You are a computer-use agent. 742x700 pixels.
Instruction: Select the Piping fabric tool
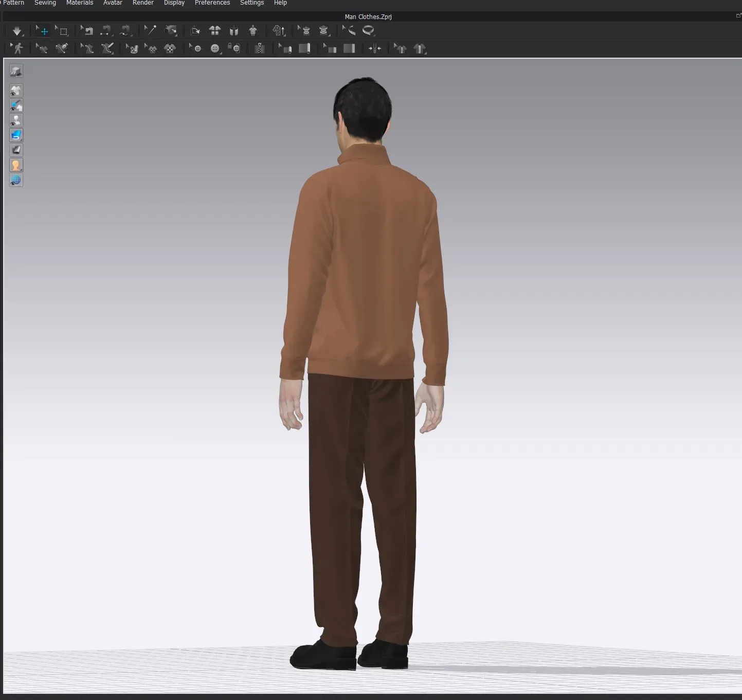click(349, 48)
